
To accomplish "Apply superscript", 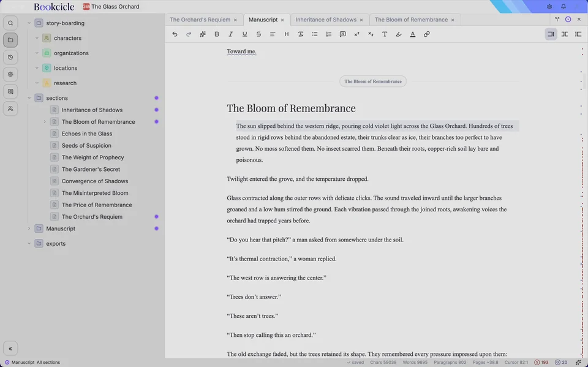I will [x=356, y=34].
